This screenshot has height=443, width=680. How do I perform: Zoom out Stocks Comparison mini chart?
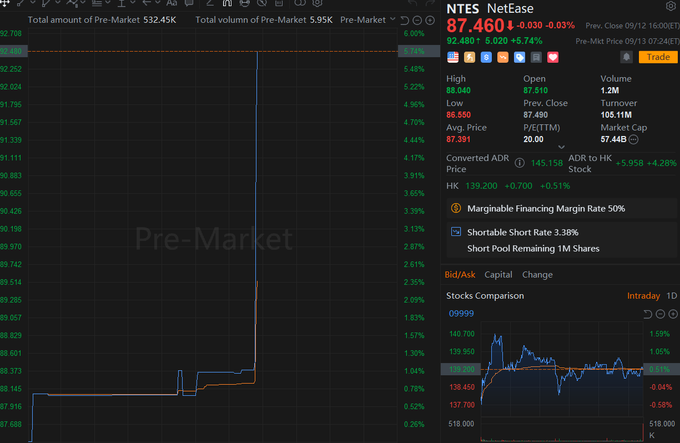(x=660, y=314)
